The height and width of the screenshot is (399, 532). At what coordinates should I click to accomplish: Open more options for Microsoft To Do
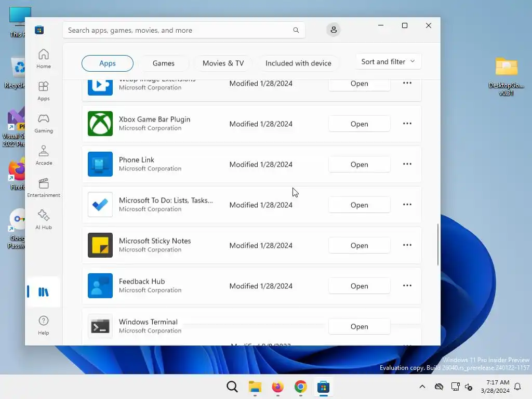coord(407,205)
